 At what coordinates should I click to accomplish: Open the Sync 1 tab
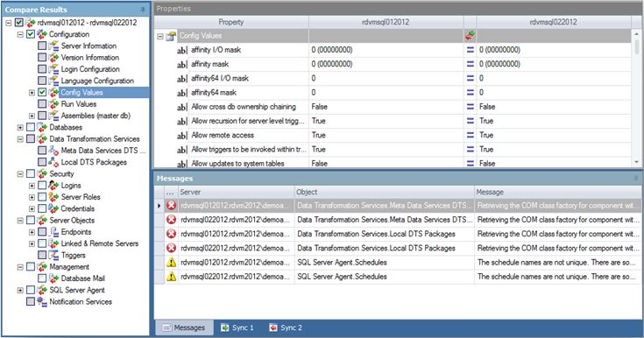coord(237,327)
